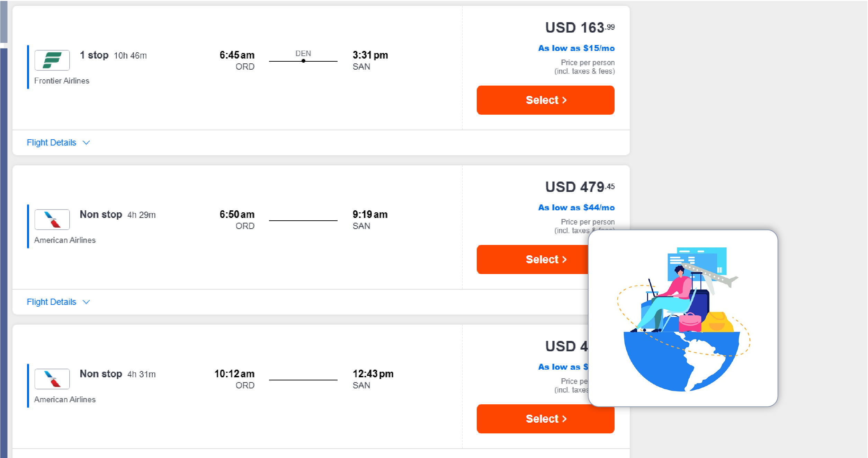Click the chevron beside Frontier's Flight Details
The image size is (868, 458).
(86, 143)
